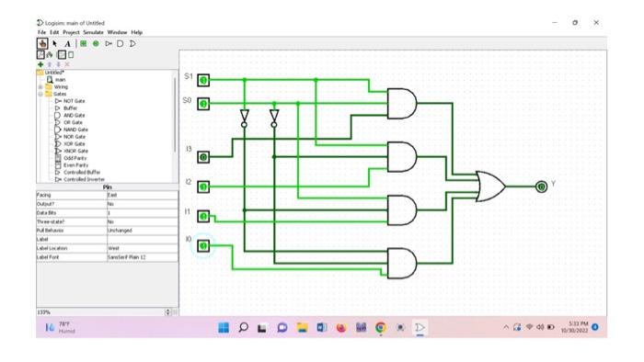Toggle the I3 input pin
Viewport: 644px width, 362px height.
(x=203, y=156)
